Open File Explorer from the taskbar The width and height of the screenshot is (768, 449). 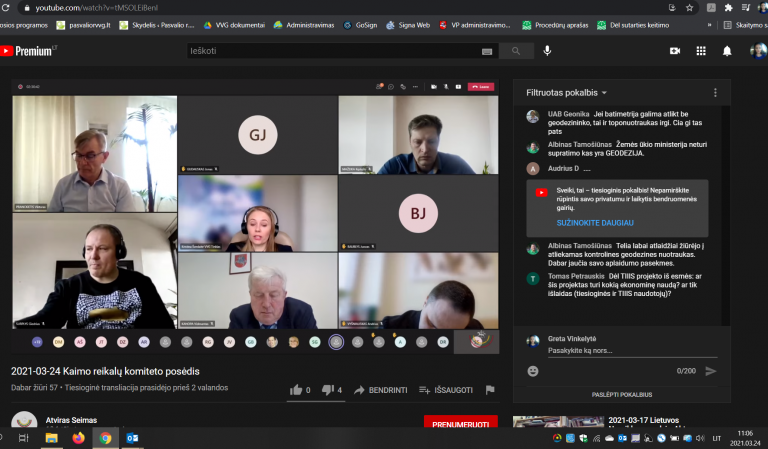click(x=51, y=438)
